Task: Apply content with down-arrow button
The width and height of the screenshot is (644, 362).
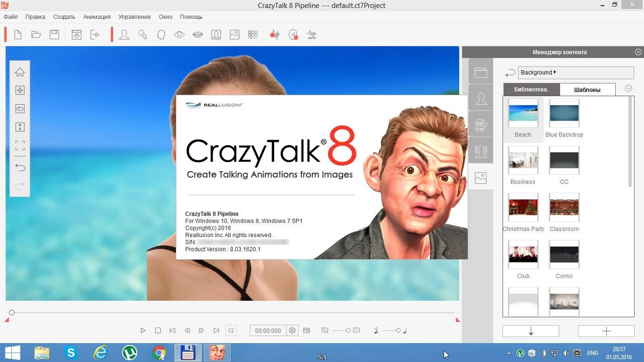Action: pyautogui.click(x=531, y=331)
